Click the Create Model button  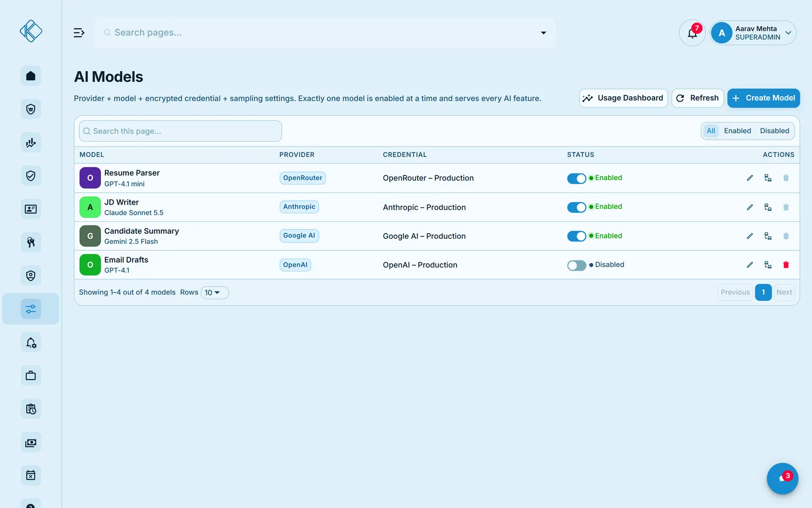click(764, 98)
